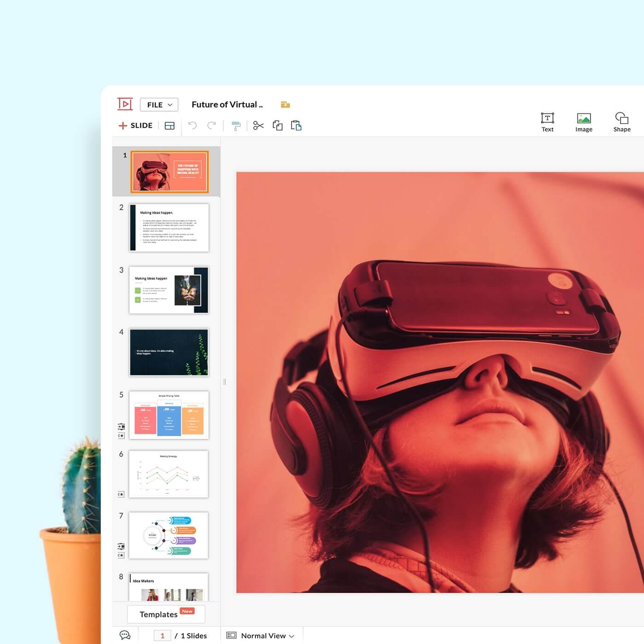The height and width of the screenshot is (644, 644).
Task: Click the Copy icon in toolbar
Action: coord(277,125)
